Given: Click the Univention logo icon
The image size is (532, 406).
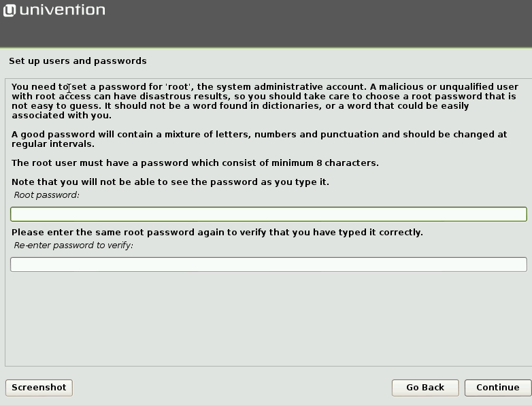Looking at the screenshot, I should tap(10, 10).
